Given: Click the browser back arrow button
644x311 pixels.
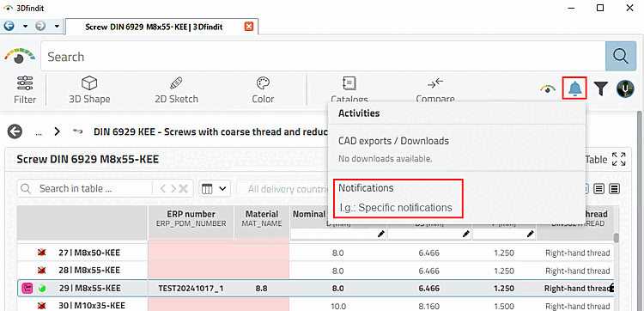Looking at the screenshot, I should click(9, 27).
